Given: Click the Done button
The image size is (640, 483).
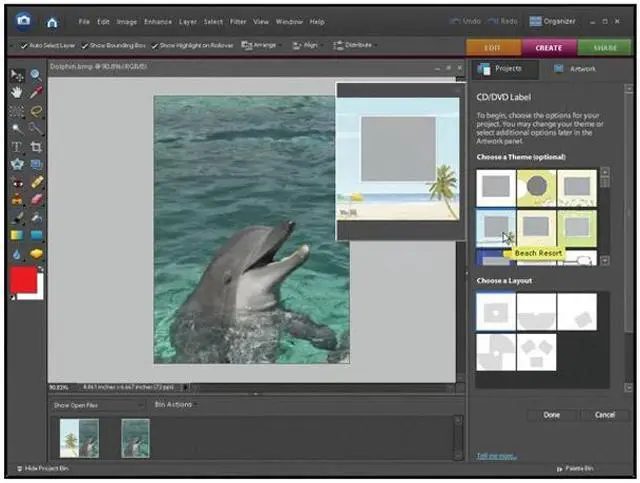Looking at the screenshot, I should coord(551,415).
